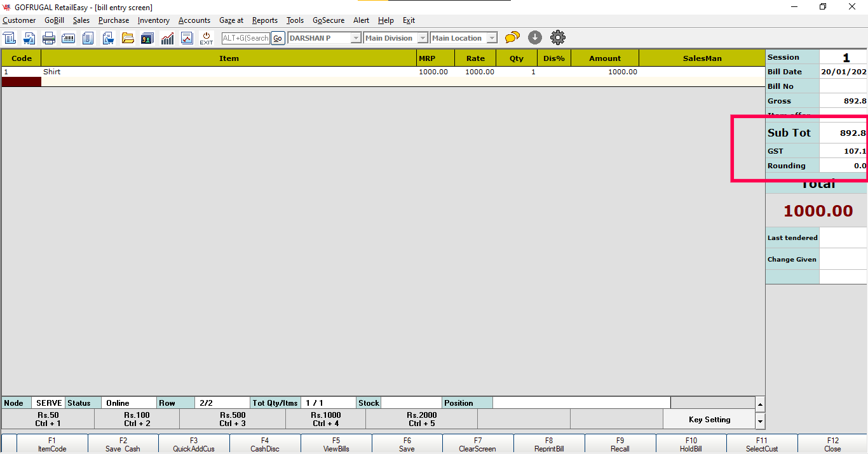This screenshot has width=868, height=454.
Task: Click the customers people icon in toolbar
Action: (147, 38)
